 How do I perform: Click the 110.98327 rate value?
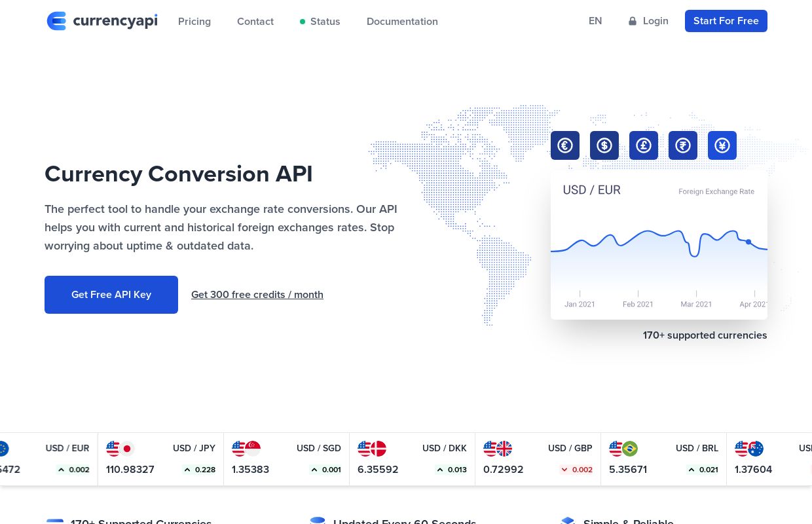click(130, 470)
